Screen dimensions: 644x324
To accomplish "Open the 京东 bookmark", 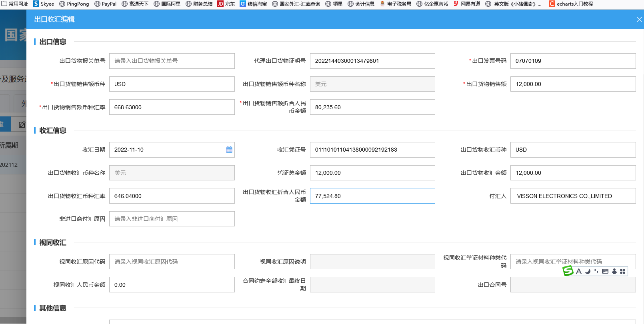I will 226,4.
